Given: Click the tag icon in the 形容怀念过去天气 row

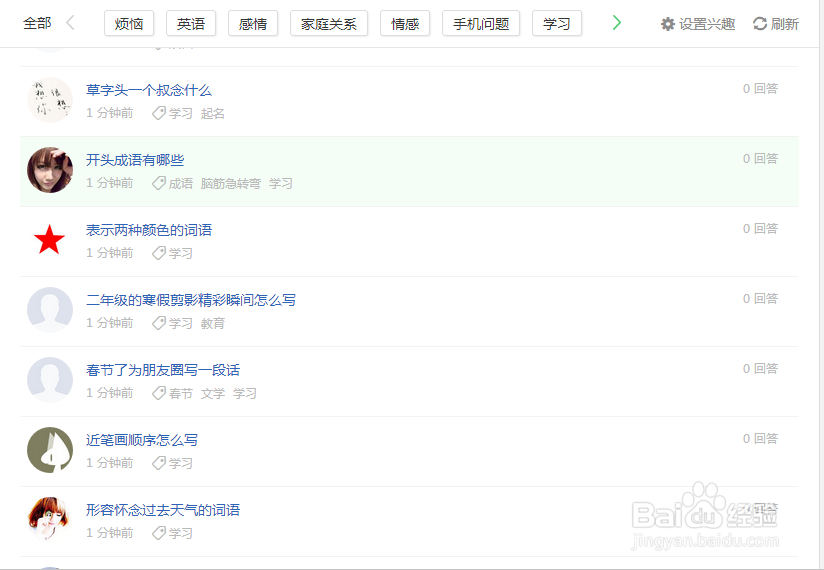Looking at the screenshot, I should 159,533.
